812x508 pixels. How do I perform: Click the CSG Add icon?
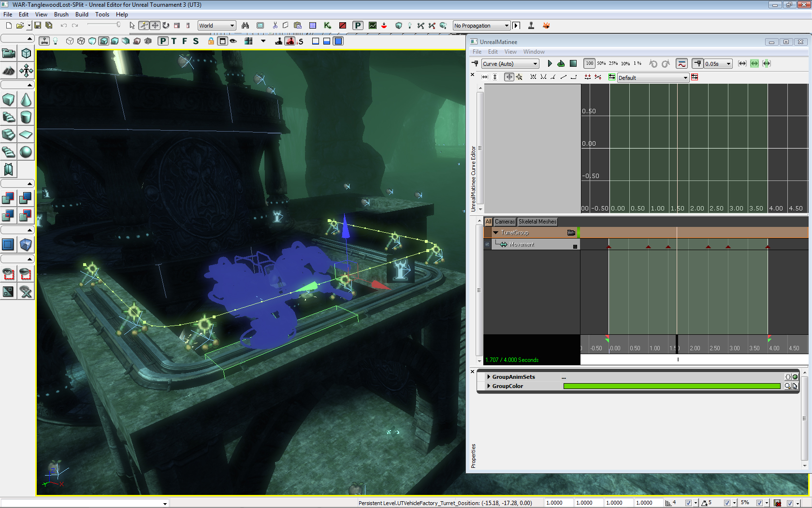[9, 198]
